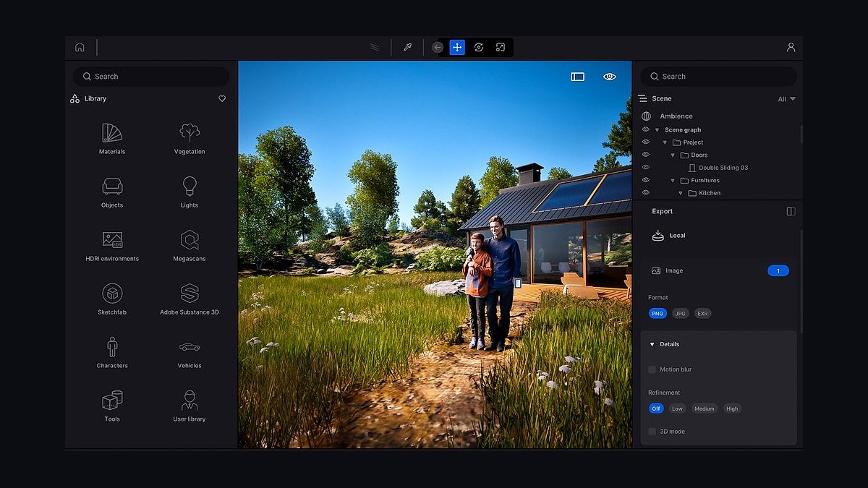
Task: Collapse the Furnitures folder arrow
Action: 673,181
